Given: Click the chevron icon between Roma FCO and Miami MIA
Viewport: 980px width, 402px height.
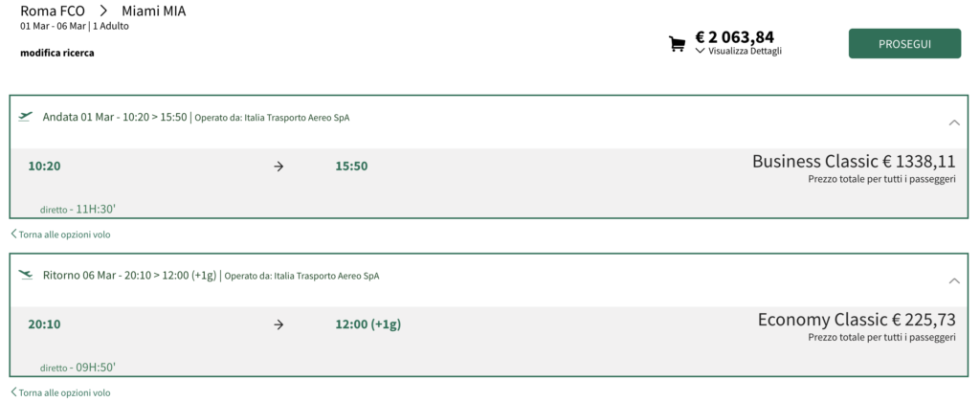Looking at the screenshot, I should (x=103, y=11).
